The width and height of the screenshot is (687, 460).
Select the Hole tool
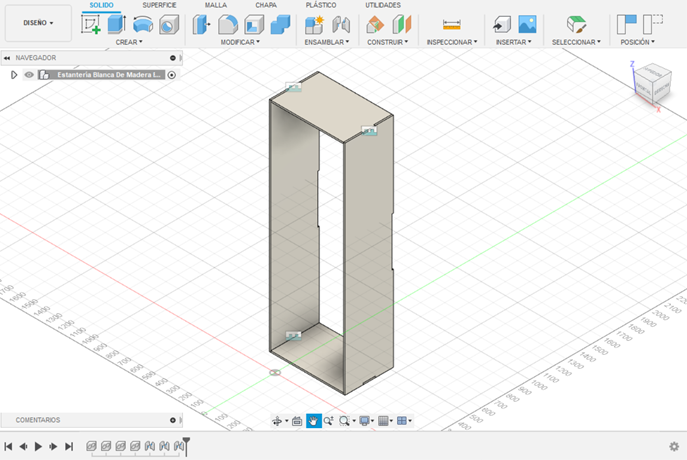pos(169,24)
